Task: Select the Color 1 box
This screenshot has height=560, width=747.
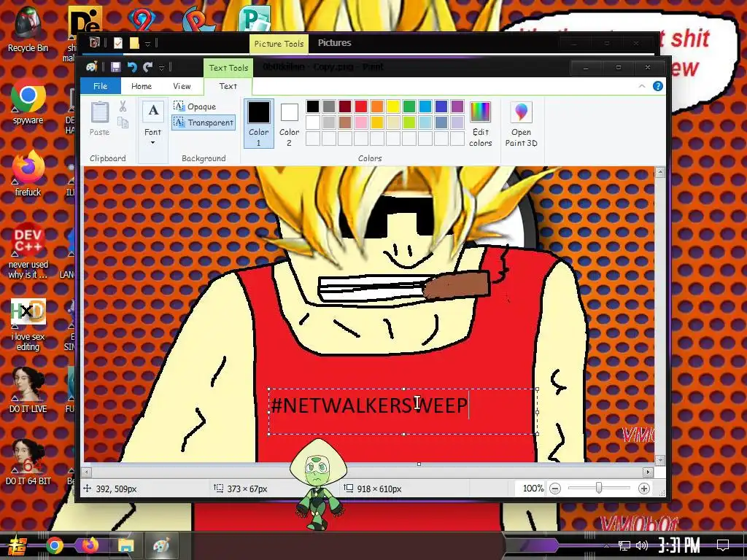Action: 259,123
